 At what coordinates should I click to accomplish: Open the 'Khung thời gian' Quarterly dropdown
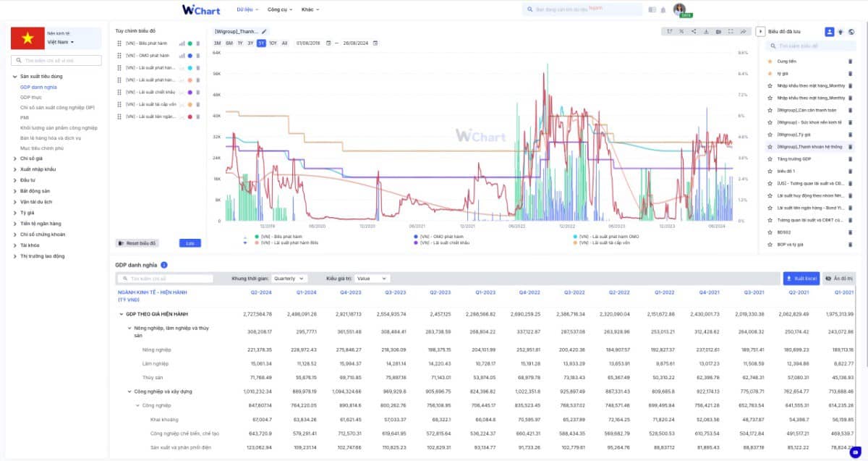point(289,278)
